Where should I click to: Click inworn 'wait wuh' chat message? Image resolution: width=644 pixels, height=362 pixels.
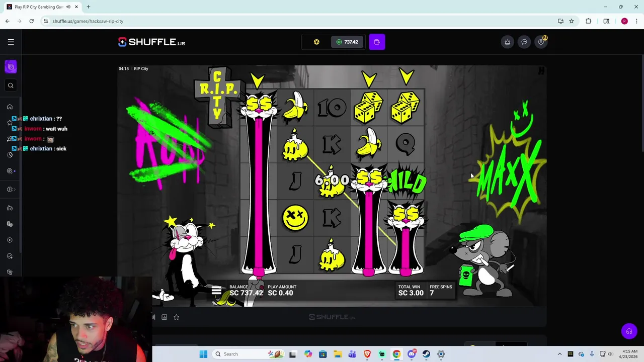pos(40,129)
